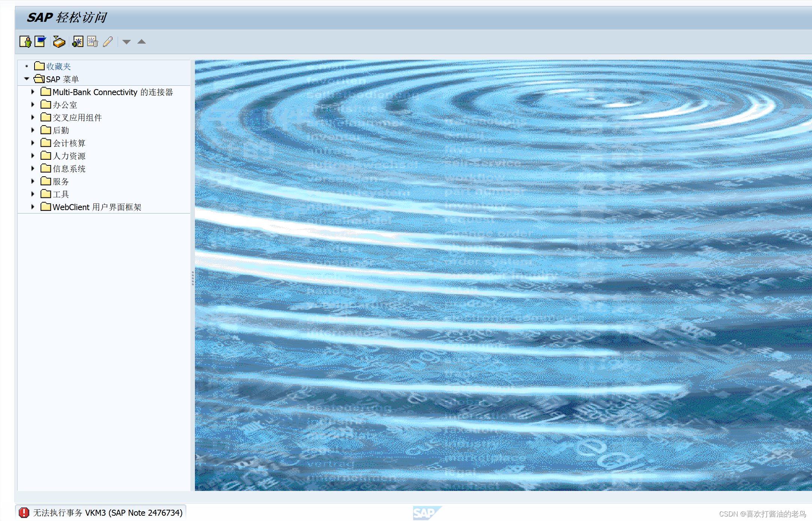Collapse the SAP 菜单 tree node

click(x=27, y=79)
